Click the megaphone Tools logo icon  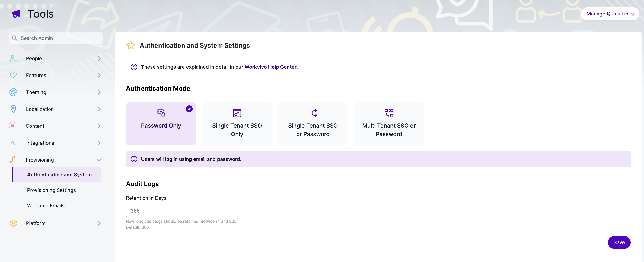click(x=16, y=14)
